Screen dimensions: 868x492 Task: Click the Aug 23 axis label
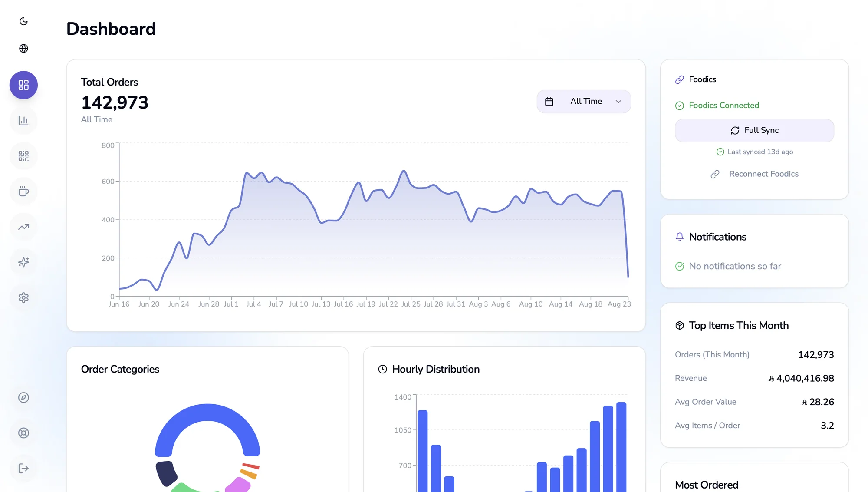click(x=619, y=304)
